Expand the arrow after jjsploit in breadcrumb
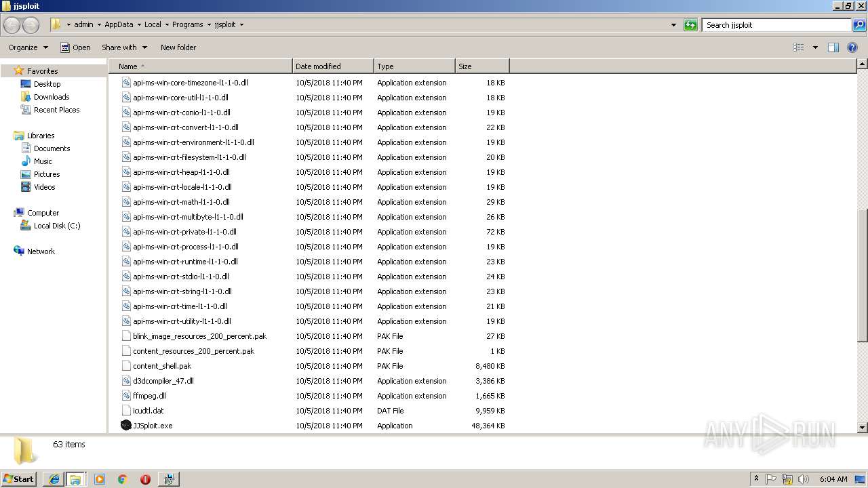868x488 pixels. coord(241,25)
